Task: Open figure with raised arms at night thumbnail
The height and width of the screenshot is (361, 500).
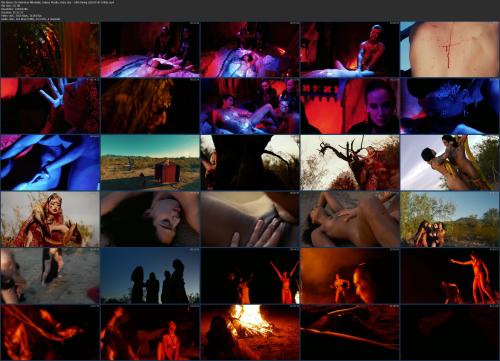Action: pos(250,276)
